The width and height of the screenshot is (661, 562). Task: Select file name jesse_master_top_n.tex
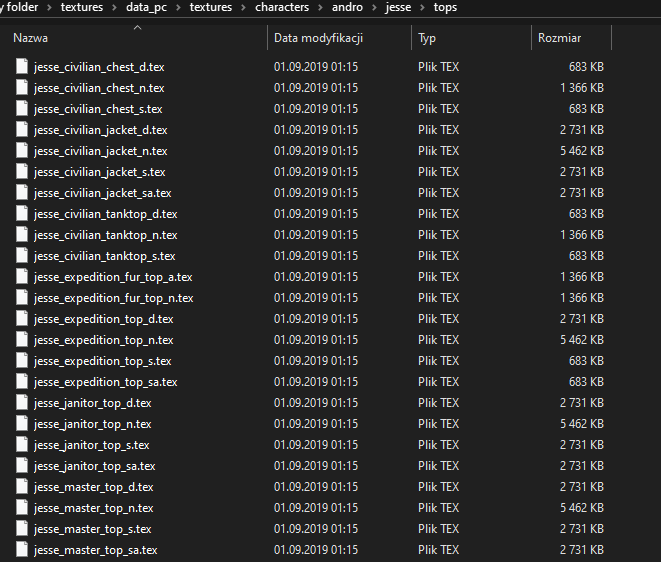tap(93, 508)
